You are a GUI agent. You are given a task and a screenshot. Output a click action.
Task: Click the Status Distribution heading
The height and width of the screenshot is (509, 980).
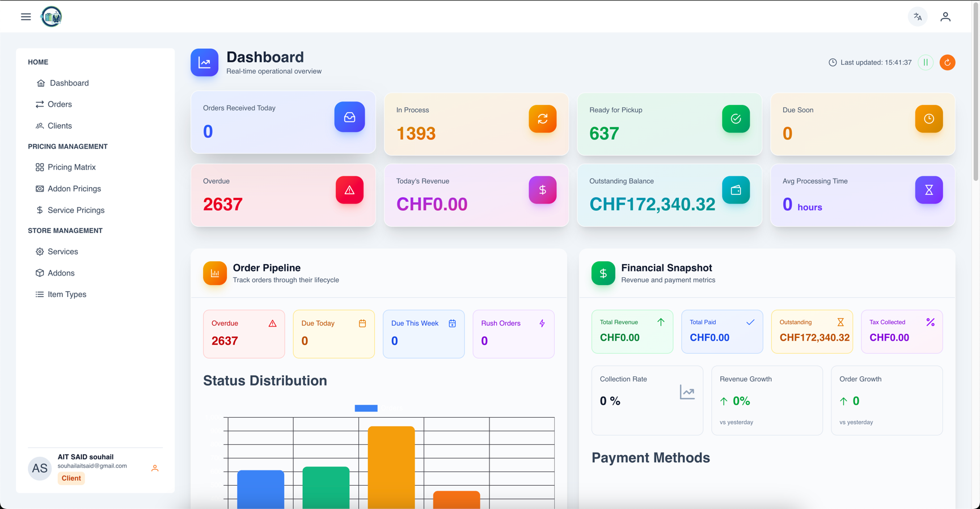[265, 381]
